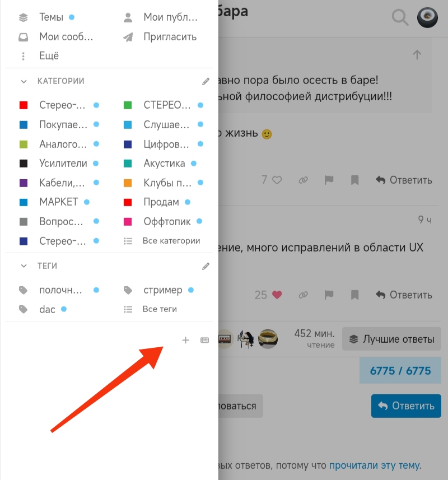Collapse the Категории section

24,81
